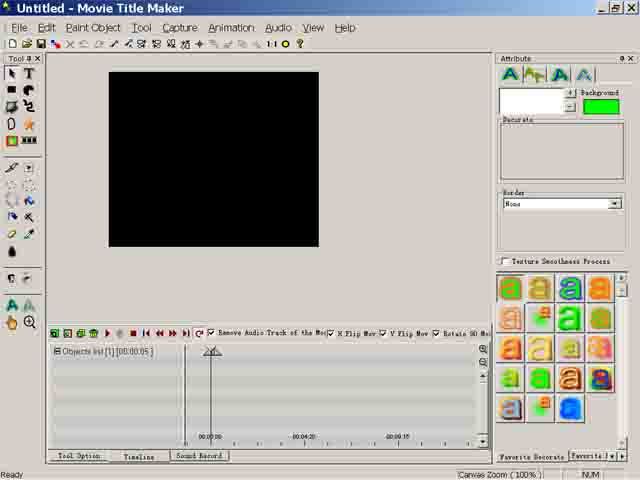640x480 pixels.
Task: Select the blue letter 'a' decoration thumbnail
Action: tap(570, 408)
